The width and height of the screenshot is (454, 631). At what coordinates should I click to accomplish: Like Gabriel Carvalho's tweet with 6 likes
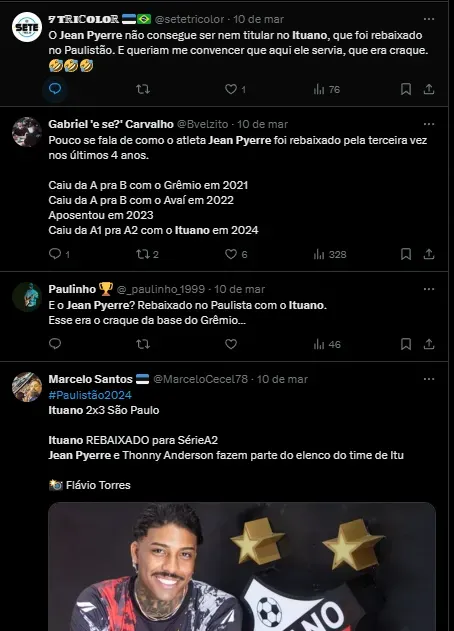[x=236, y=254]
